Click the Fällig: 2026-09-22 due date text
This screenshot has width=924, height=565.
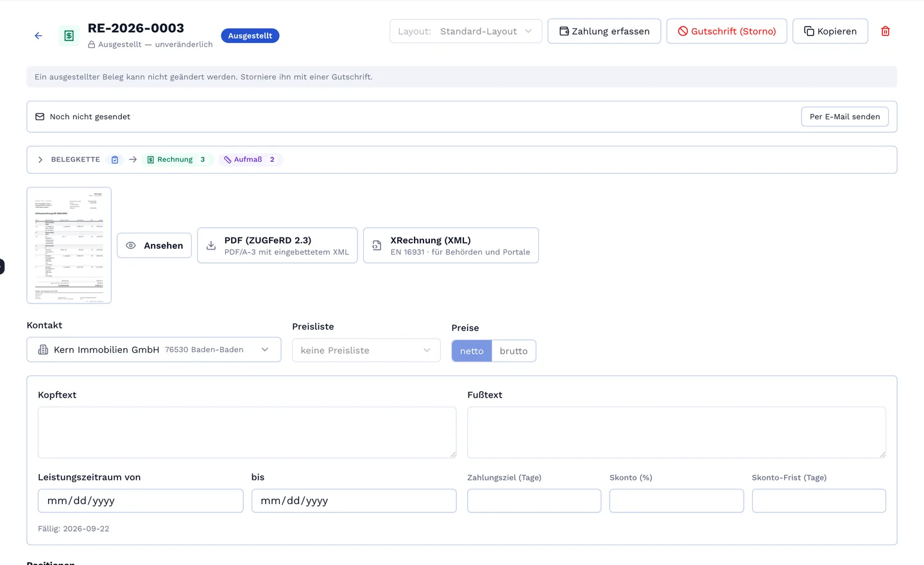74,529
